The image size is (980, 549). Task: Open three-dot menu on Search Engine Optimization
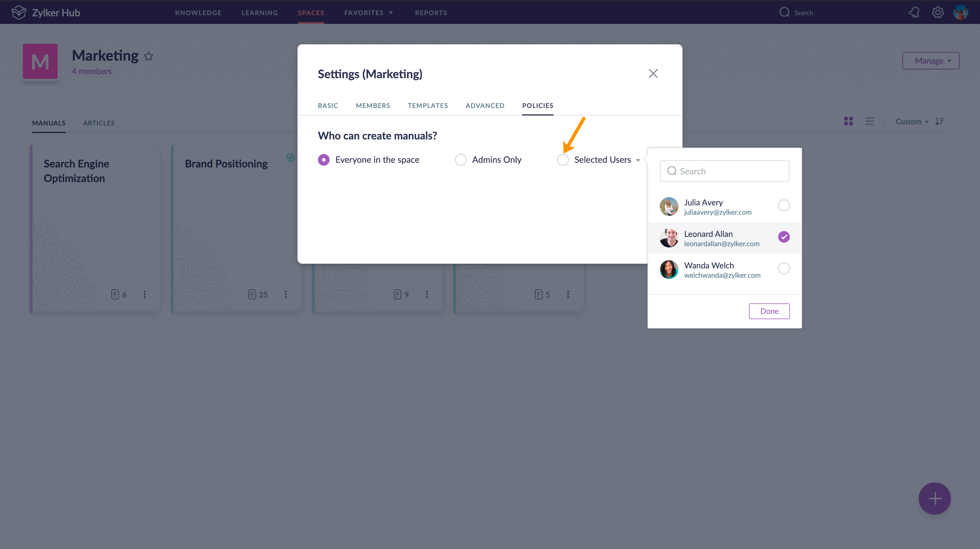pyautogui.click(x=145, y=294)
